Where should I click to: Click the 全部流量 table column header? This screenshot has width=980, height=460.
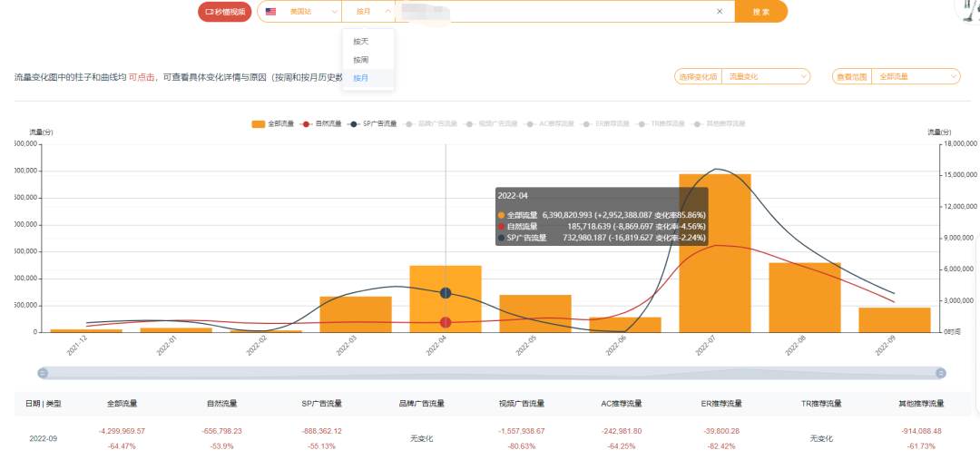coord(122,404)
